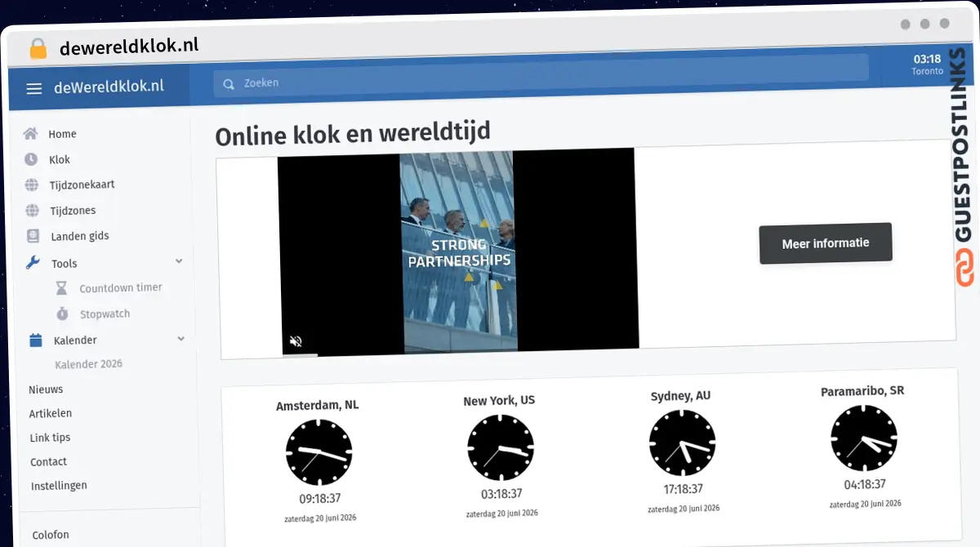Screen dimensions: 980x547
Task: Click the Sydney, AU analog clock
Action: point(682,442)
